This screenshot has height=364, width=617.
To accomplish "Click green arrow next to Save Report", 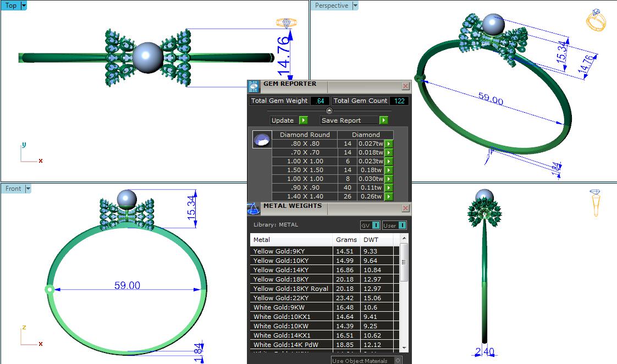I will click(383, 120).
